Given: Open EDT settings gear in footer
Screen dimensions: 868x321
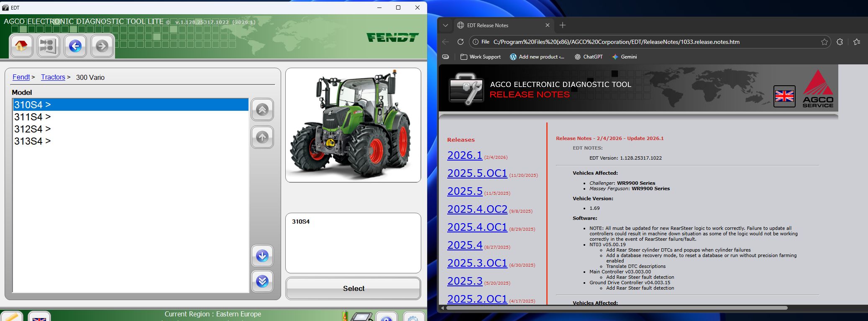Looking at the screenshot, I should 413,317.
